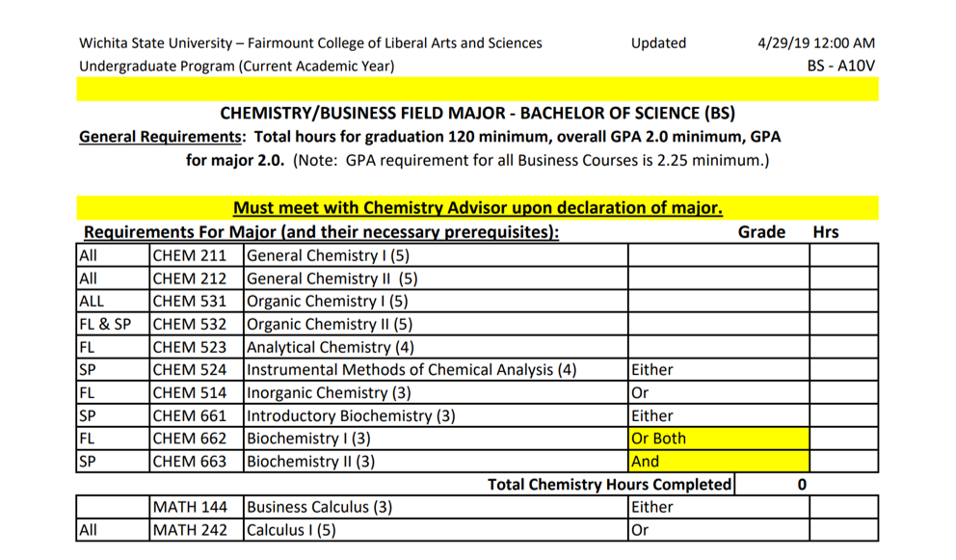Image resolution: width=956 pixels, height=560 pixels.
Task: Click 'Must meet with Chemistry Advisor' notice
Action: [478, 207]
